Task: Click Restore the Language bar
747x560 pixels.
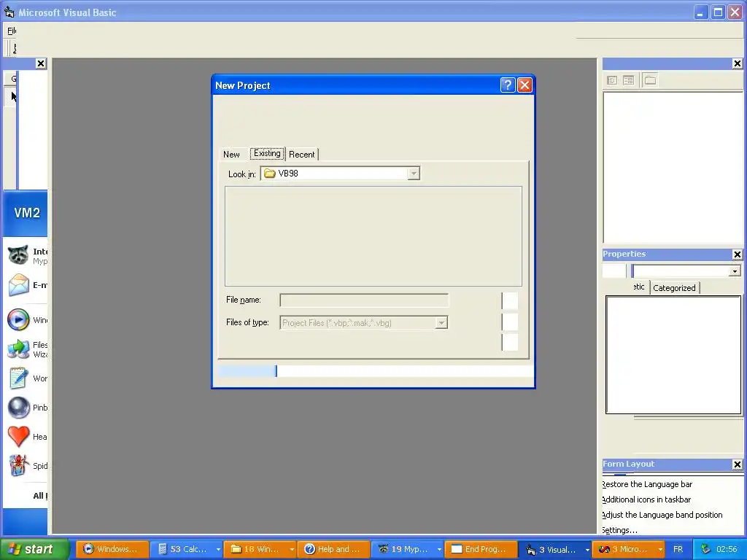Action: click(x=647, y=484)
